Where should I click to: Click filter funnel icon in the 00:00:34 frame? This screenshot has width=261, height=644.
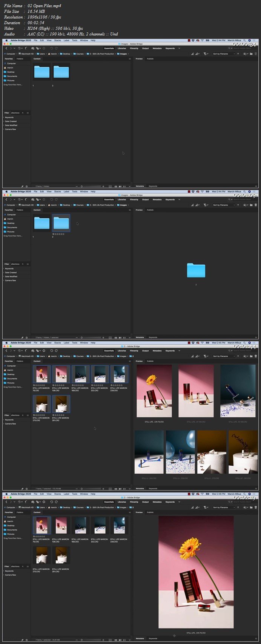tap(206, 54)
